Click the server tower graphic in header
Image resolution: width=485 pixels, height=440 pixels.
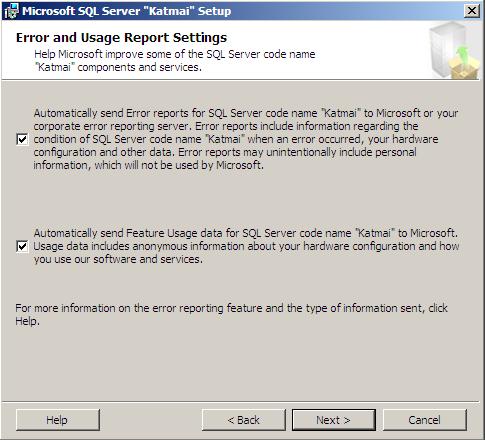point(447,48)
